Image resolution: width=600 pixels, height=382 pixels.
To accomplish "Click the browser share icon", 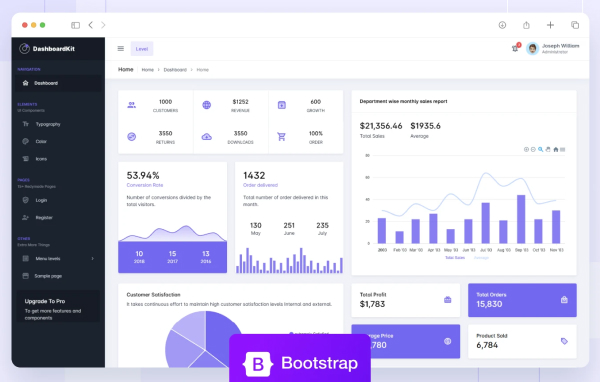I will pyautogui.click(x=527, y=25).
